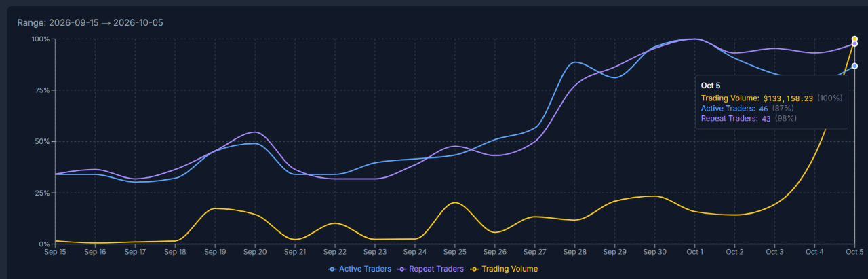Click the tooltip Repeat Traders row
The height and width of the screenshot is (279, 868).
[x=749, y=118]
